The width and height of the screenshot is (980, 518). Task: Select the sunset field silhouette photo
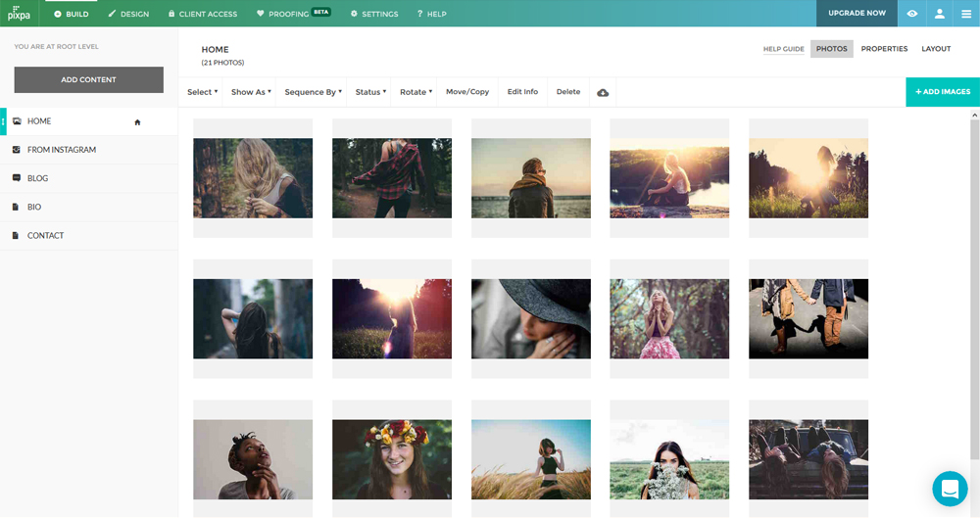[x=392, y=318]
